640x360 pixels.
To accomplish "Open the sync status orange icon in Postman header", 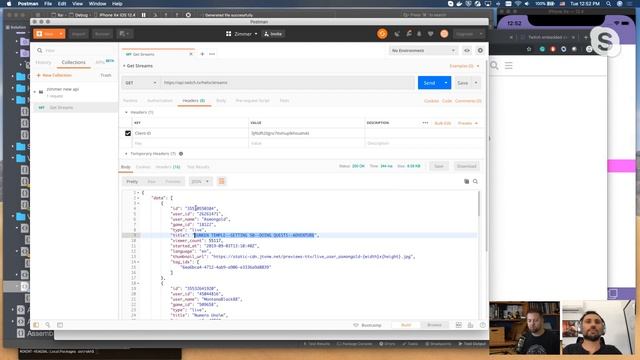I will pos(382,34).
